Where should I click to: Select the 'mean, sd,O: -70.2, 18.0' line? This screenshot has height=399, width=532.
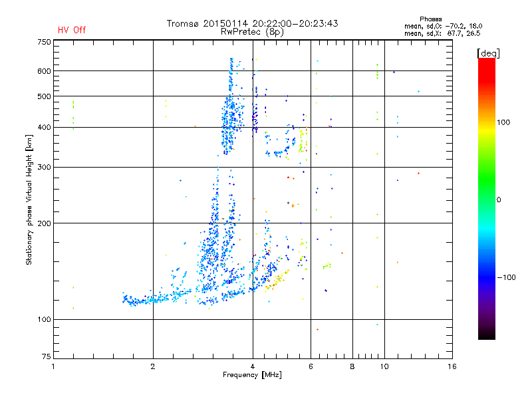(x=443, y=26)
